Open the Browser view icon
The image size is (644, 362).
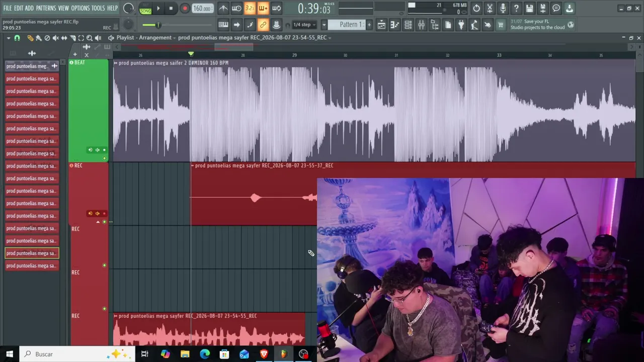tap(435, 25)
